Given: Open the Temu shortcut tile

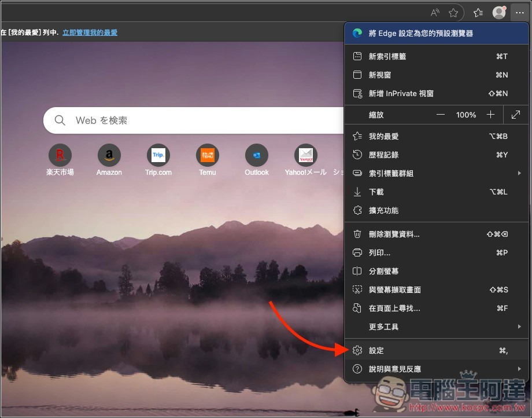Looking at the screenshot, I should 207,160.
